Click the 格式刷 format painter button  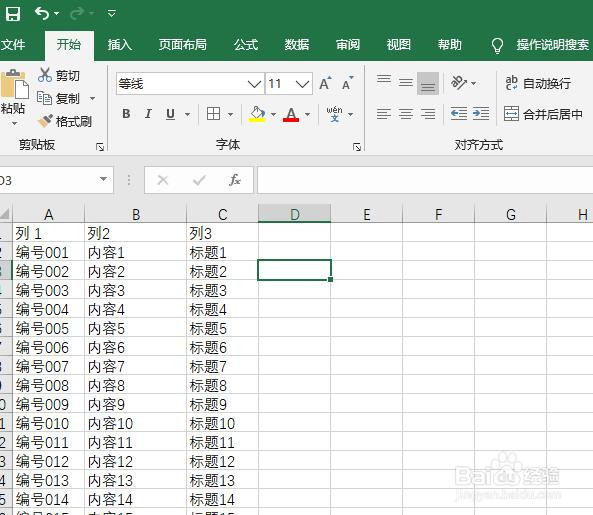[x=64, y=121]
